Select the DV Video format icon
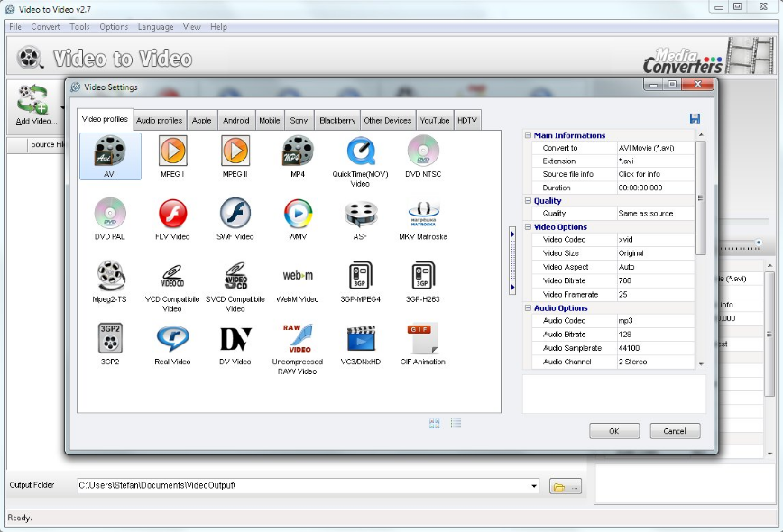Image resolution: width=783 pixels, height=532 pixels. tap(235, 338)
